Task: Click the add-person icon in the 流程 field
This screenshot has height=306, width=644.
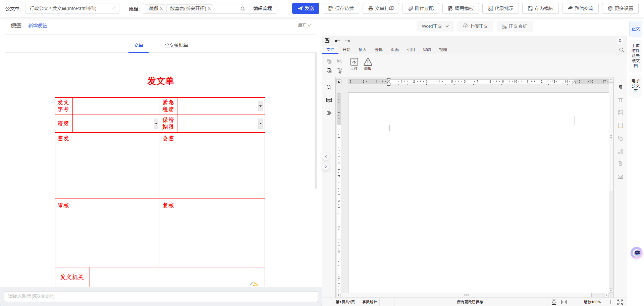Action: point(243,8)
